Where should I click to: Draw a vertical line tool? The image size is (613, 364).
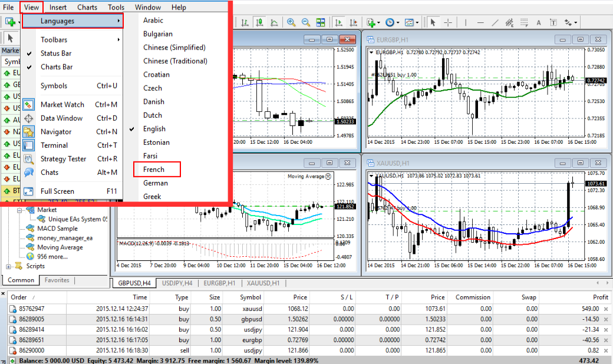(466, 22)
